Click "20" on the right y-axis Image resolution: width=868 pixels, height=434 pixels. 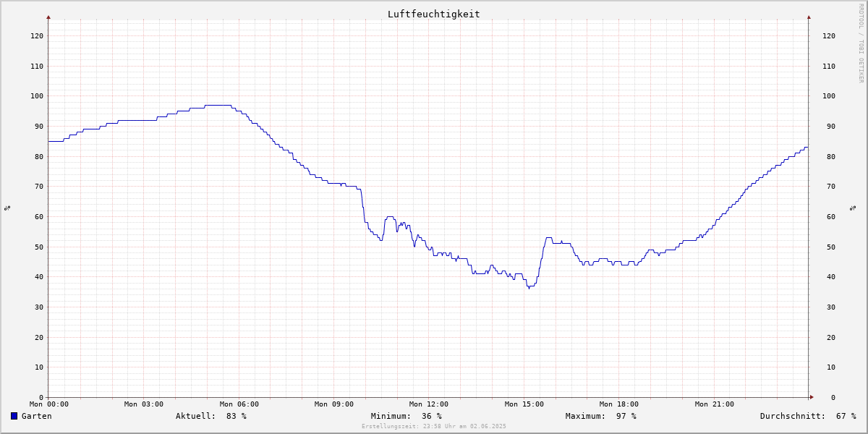(831, 337)
